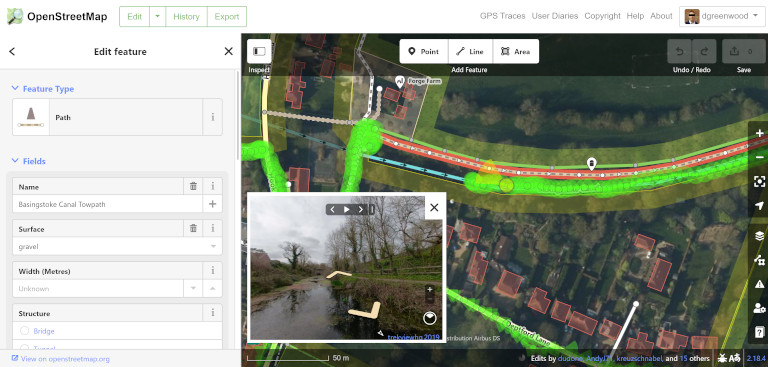Show info for the Structure field
The height and width of the screenshot is (367, 768).
(213, 313)
